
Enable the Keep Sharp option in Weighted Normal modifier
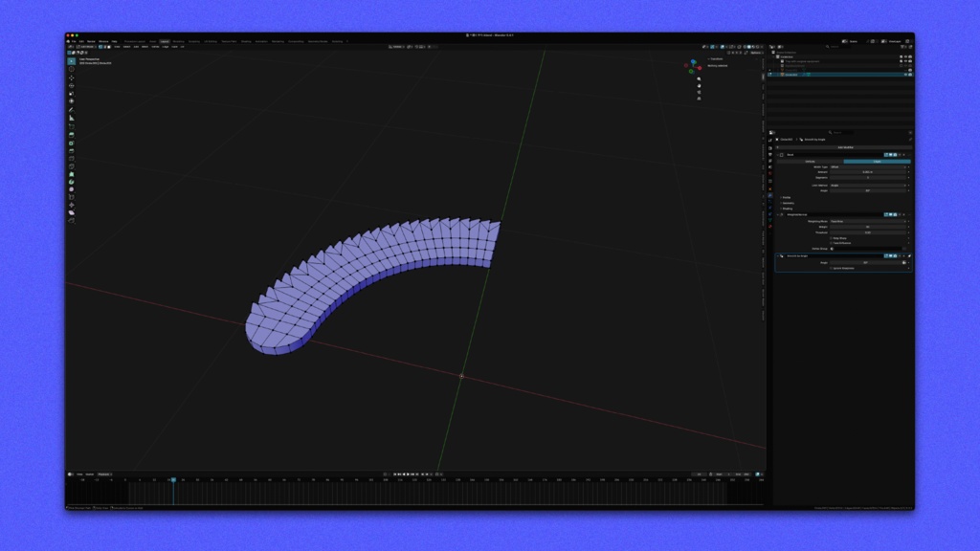[x=833, y=236]
